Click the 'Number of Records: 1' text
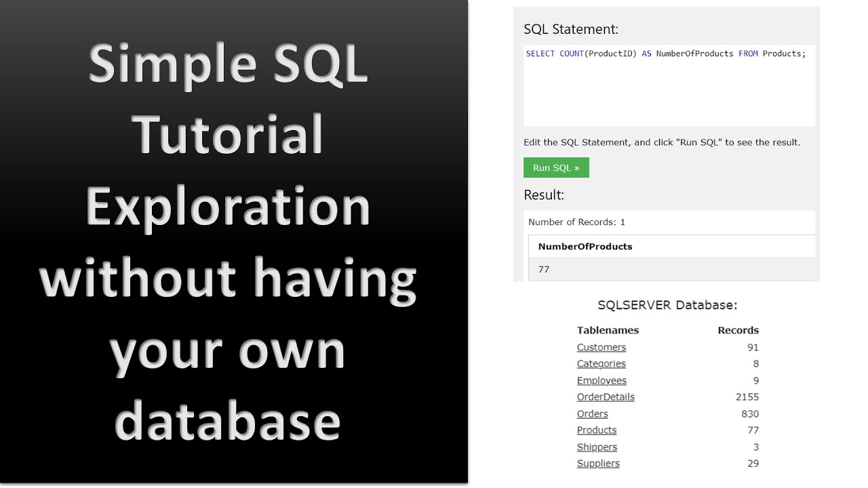Image resolution: width=868 pixels, height=488 pixels. pos(576,222)
